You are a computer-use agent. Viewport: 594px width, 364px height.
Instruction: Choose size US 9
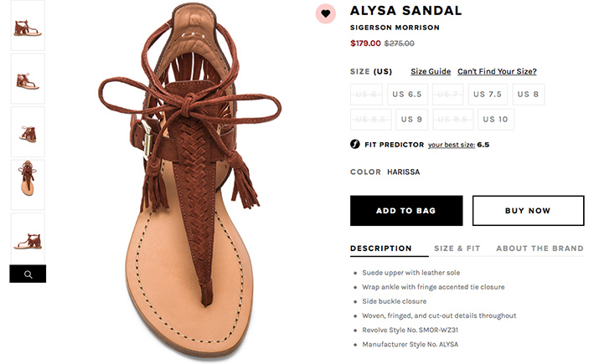point(412,120)
